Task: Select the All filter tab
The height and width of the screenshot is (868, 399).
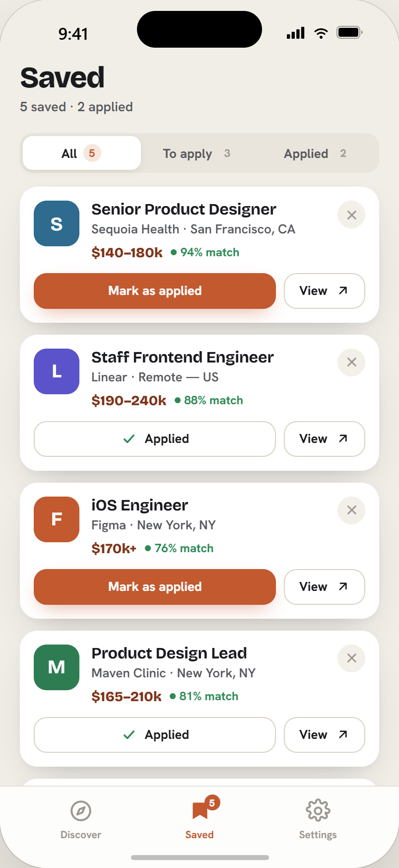Action: click(82, 153)
